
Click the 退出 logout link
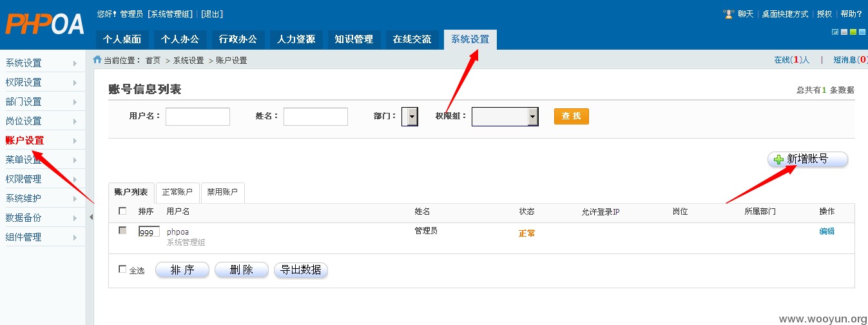(x=212, y=14)
